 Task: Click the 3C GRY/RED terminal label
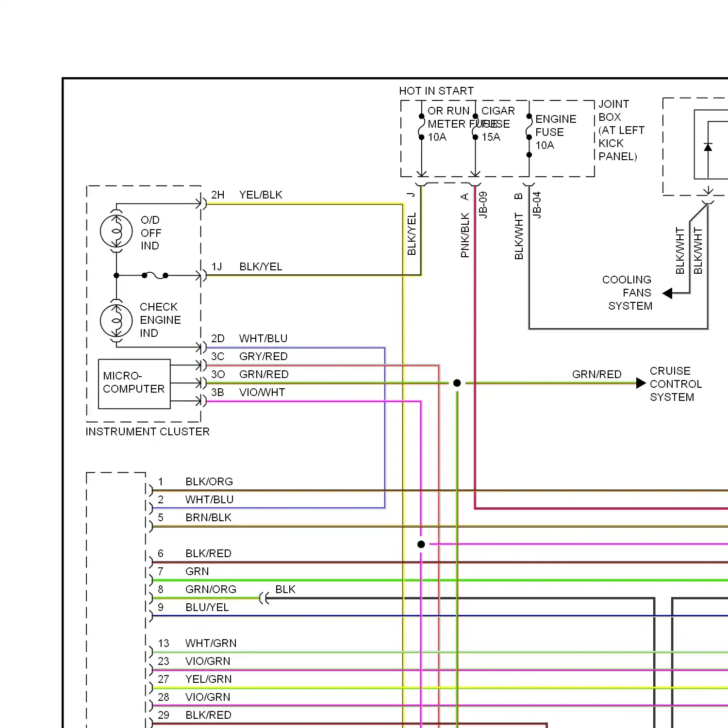(x=249, y=357)
